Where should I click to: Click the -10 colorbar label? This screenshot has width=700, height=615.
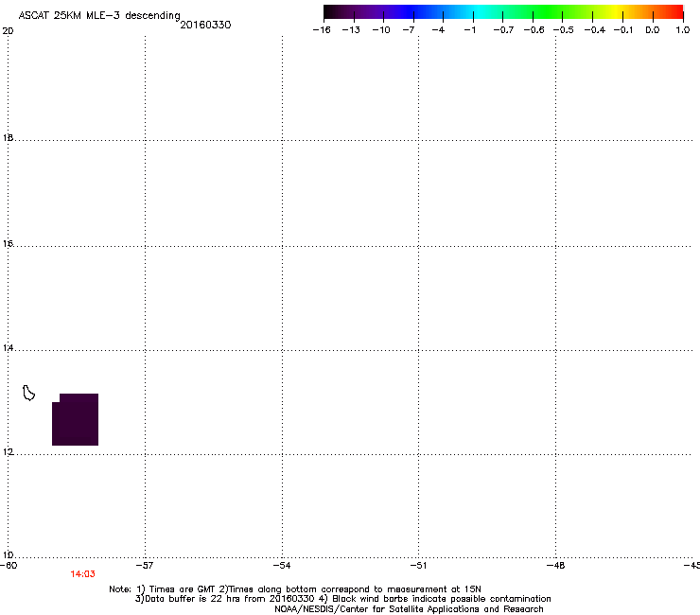(381, 30)
